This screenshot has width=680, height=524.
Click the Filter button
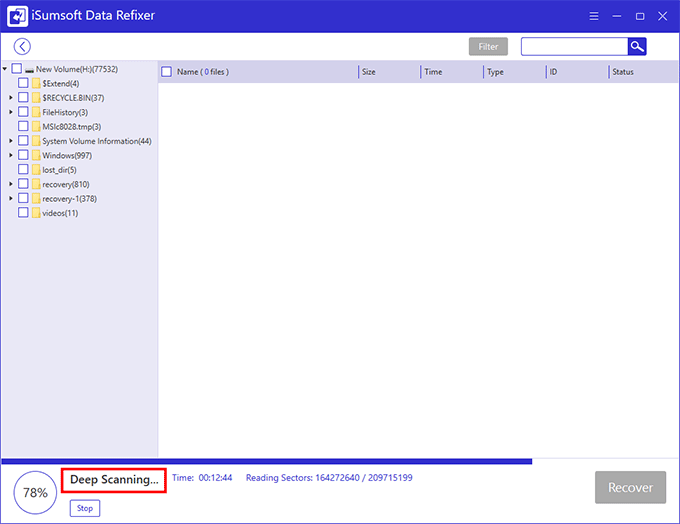pyautogui.click(x=488, y=47)
